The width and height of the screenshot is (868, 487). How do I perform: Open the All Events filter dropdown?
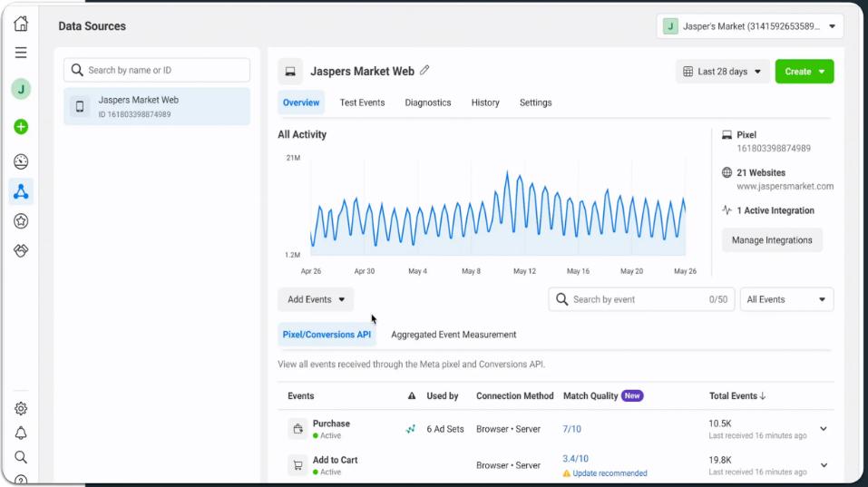point(786,299)
